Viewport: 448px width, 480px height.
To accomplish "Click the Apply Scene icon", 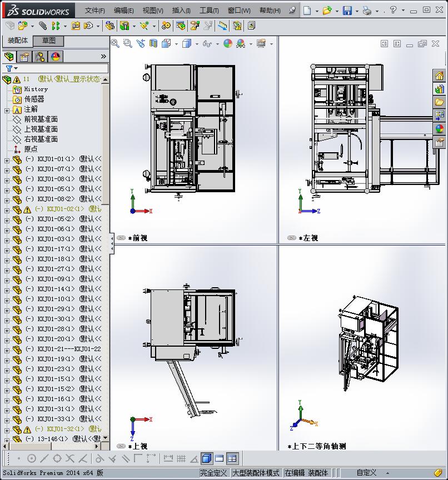I will pyautogui.click(x=241, y=43).
